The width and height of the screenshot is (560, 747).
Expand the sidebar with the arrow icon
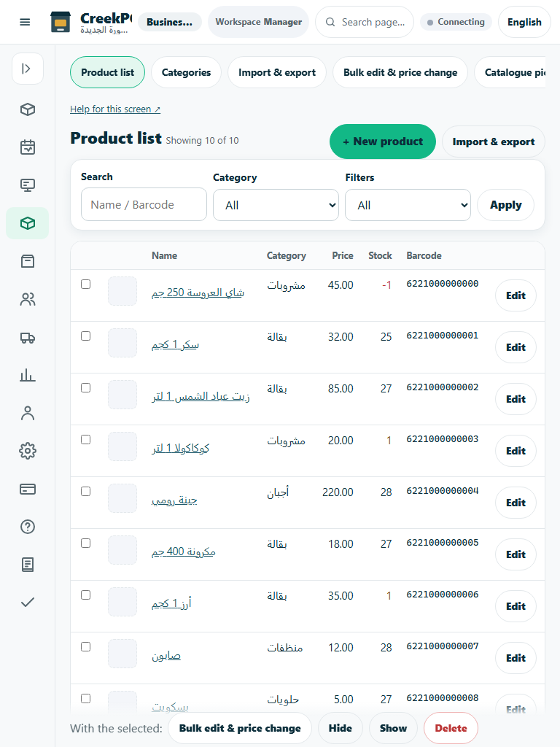[x=28, y=69]
